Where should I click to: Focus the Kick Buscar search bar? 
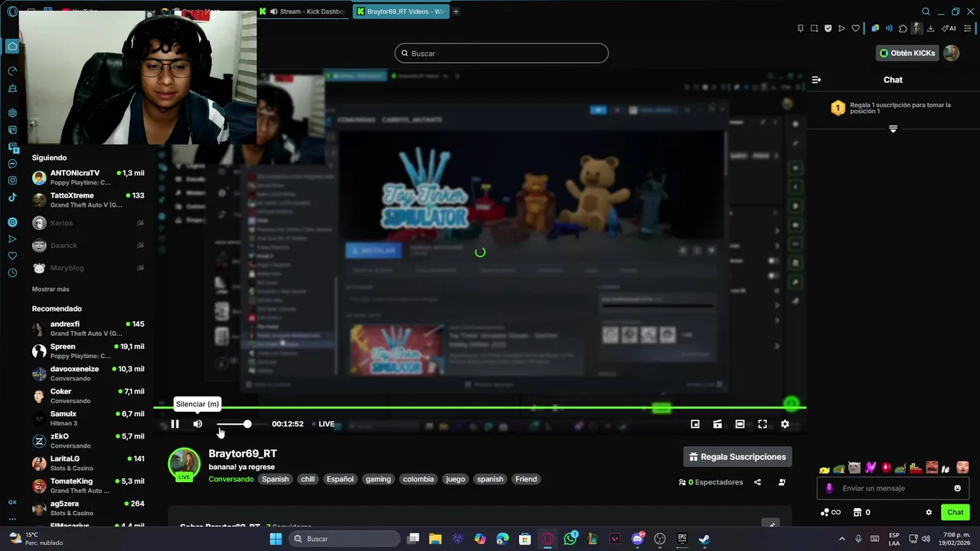pos(501,53)
